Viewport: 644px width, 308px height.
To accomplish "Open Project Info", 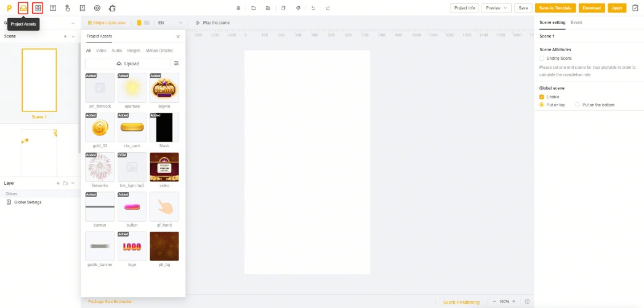I will click(464, 8).
